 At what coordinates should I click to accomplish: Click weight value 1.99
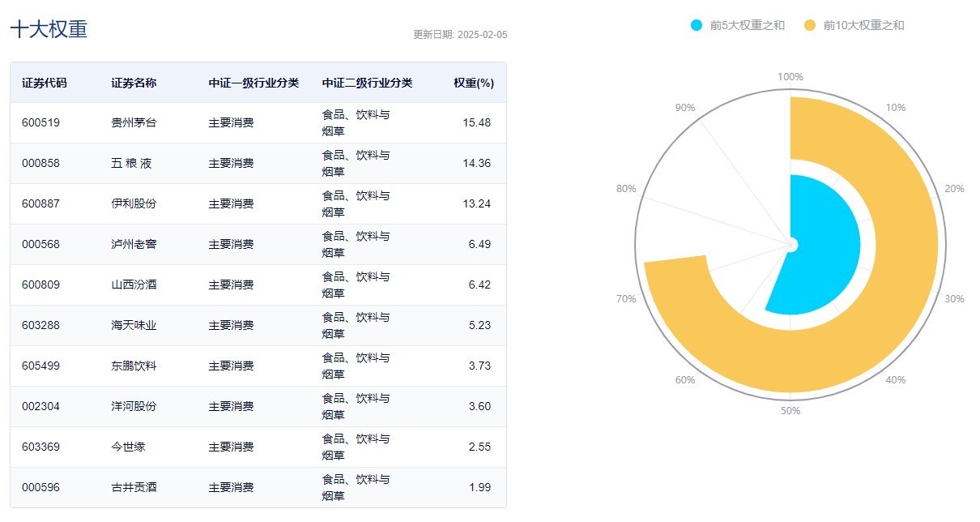[479, 487]
